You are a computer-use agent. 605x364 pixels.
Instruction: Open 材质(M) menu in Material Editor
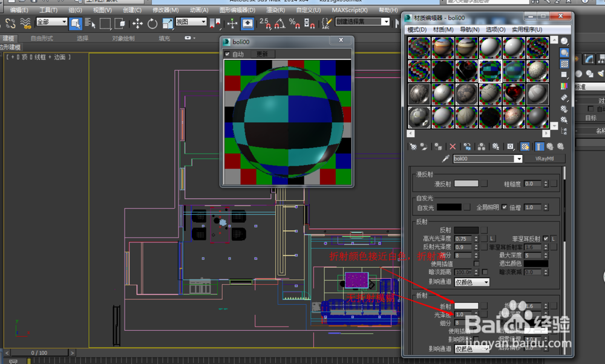pos(443,29)
